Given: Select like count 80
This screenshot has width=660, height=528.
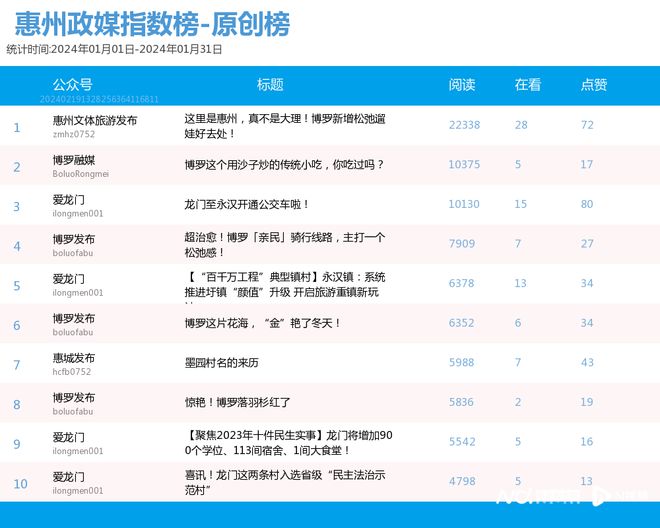Looking at the screenshot, I should tap(587, 204).
